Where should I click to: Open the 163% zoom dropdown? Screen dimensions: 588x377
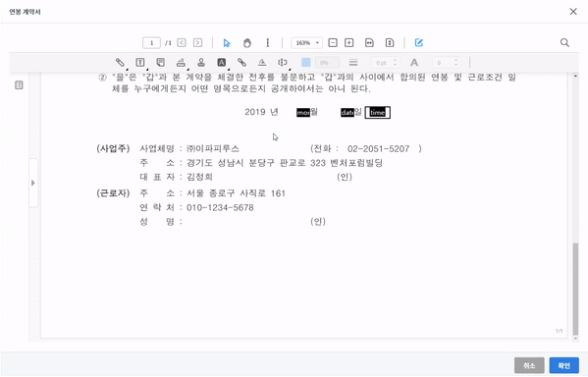click(x=306, y=43)
